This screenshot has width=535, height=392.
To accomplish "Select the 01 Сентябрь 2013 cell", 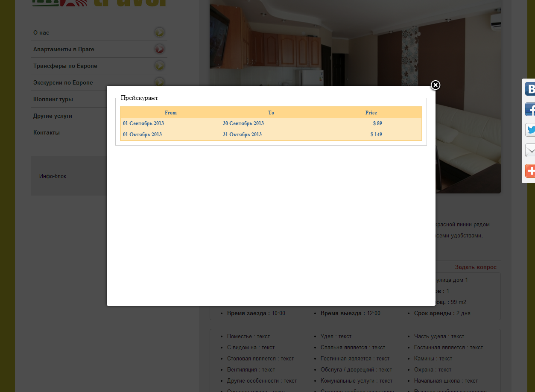I will tap(143, 123).
